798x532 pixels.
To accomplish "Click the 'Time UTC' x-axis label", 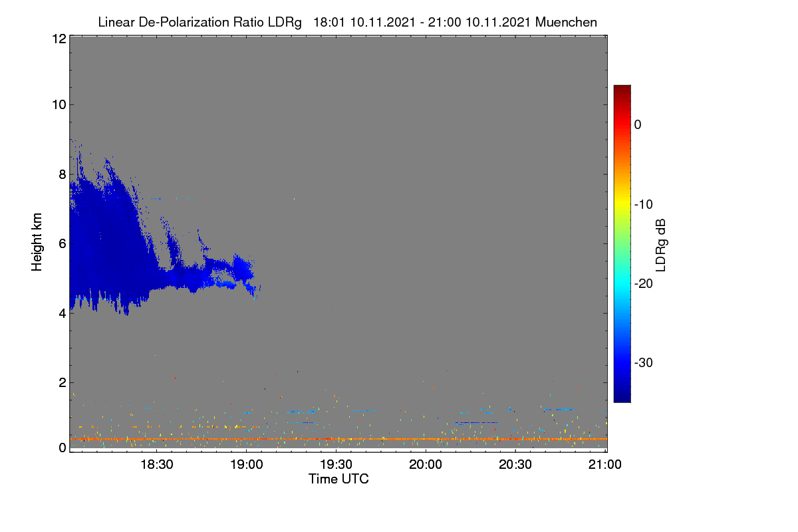I will [338, 479].
